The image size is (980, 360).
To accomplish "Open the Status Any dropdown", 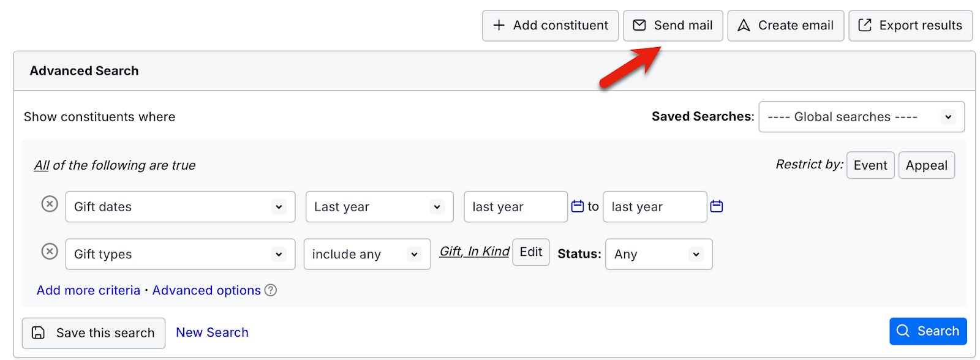I will click(658, 254).
